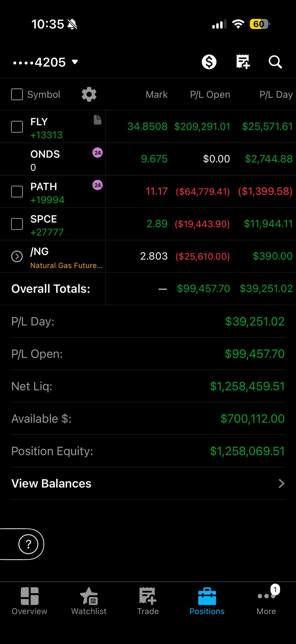Tap the dollar sign transfer icon
This screenshot has height=644, width=296.
tap(209, 62)
